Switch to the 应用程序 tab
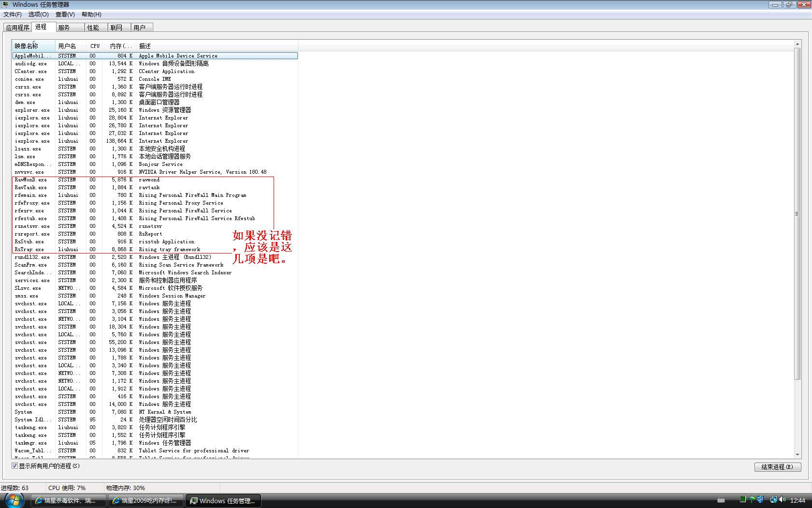812x508 pixels. pyautogui.click(x=17, y=28)
